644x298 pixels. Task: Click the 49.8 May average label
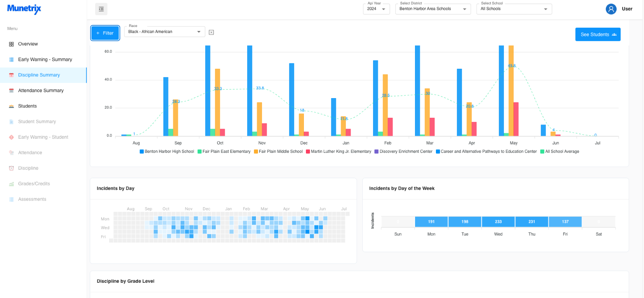click(512, 66)
